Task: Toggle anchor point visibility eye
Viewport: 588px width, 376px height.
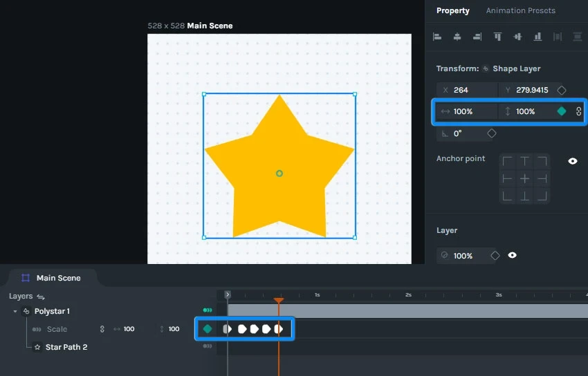Action: click(573, 161)
